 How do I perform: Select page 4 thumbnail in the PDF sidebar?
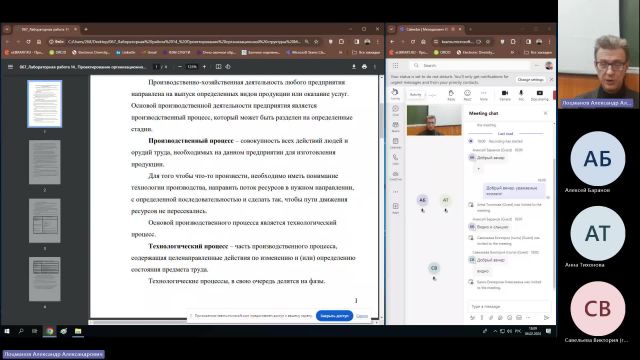[44, 279]
